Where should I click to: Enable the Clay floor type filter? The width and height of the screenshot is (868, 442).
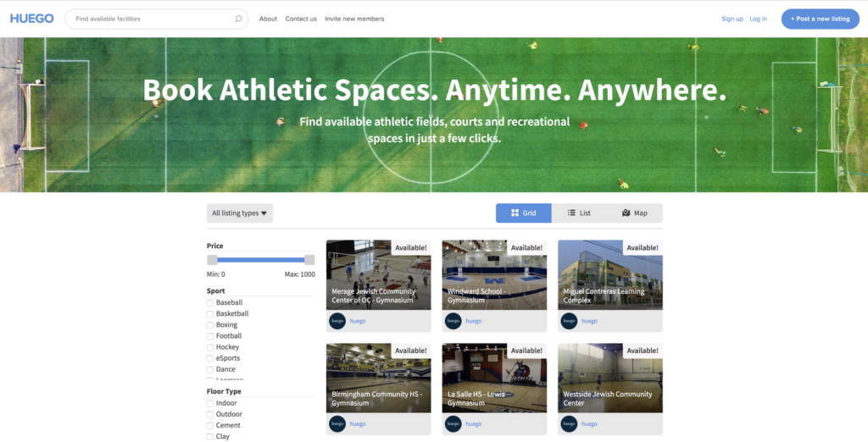click(x=210, y=437)
